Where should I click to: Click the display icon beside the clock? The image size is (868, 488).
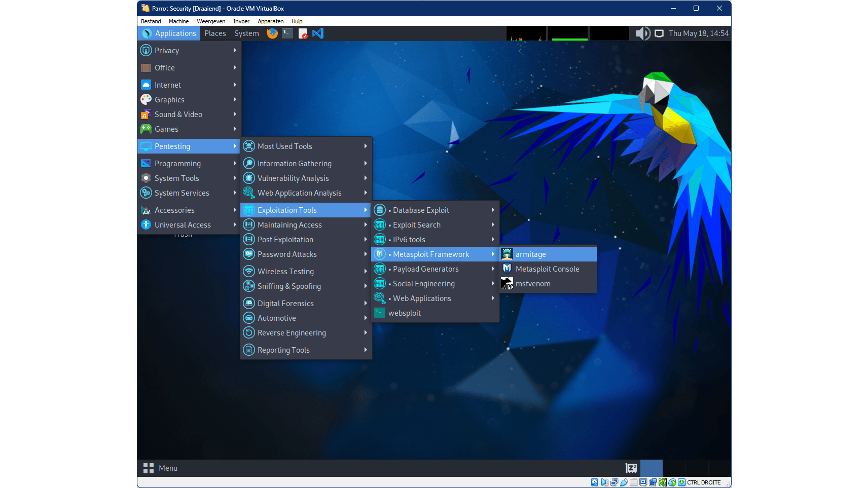coord(659,33)
